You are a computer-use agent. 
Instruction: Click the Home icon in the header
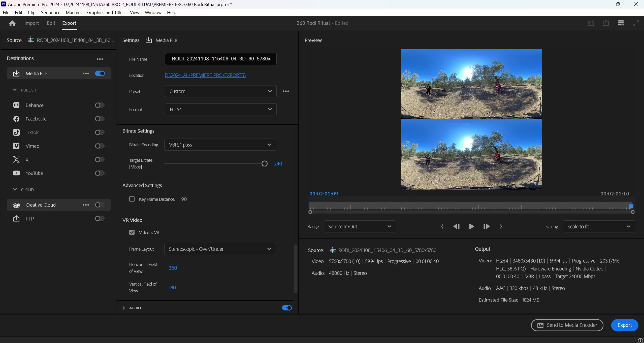click(12, 23)
